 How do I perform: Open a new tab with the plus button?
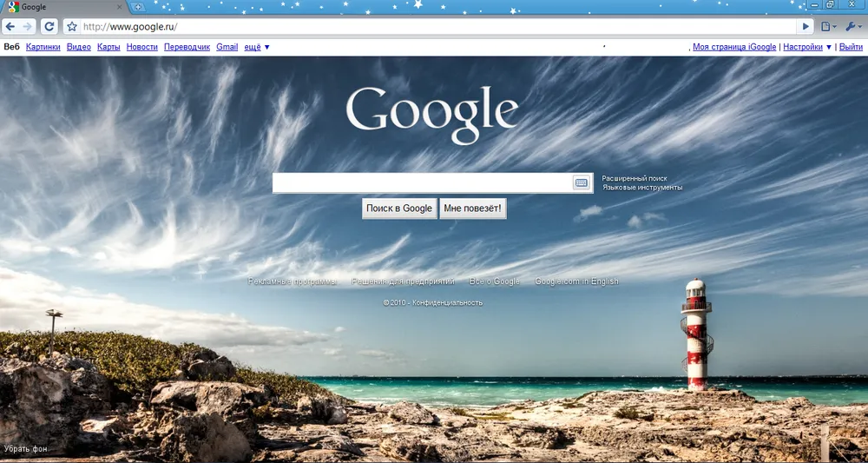coord(138,7)
